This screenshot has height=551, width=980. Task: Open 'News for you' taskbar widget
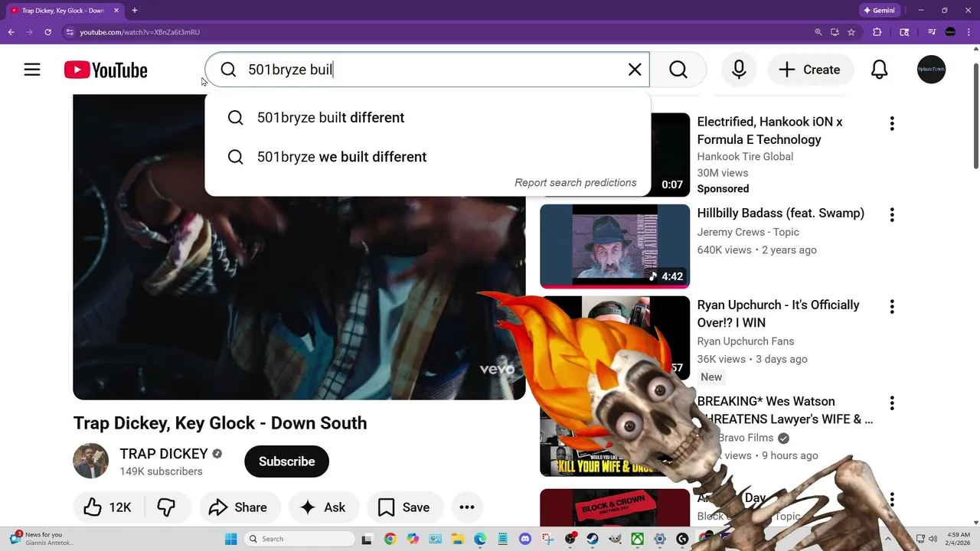(42, 539)
